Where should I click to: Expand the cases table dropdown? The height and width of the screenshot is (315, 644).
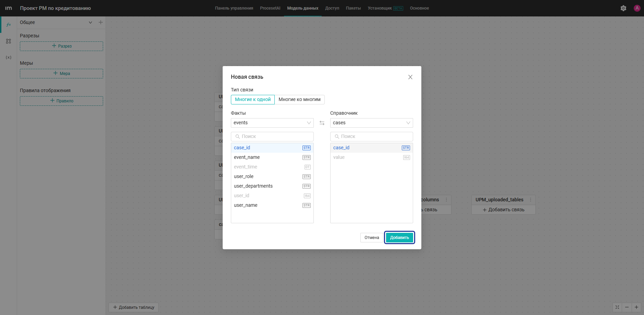point(372,123)
